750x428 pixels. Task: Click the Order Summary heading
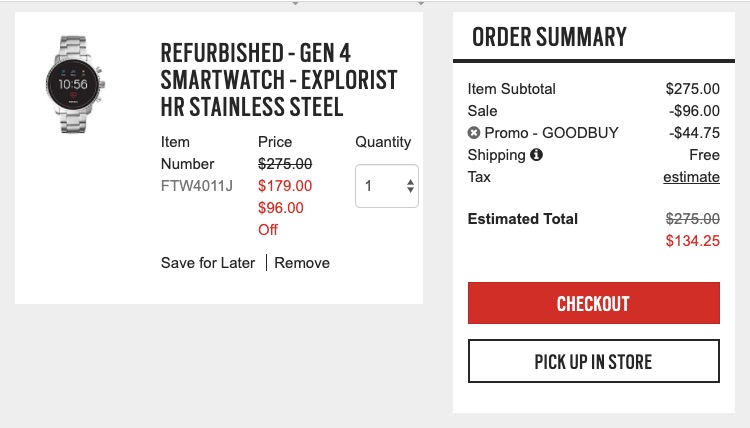(549, 38)
